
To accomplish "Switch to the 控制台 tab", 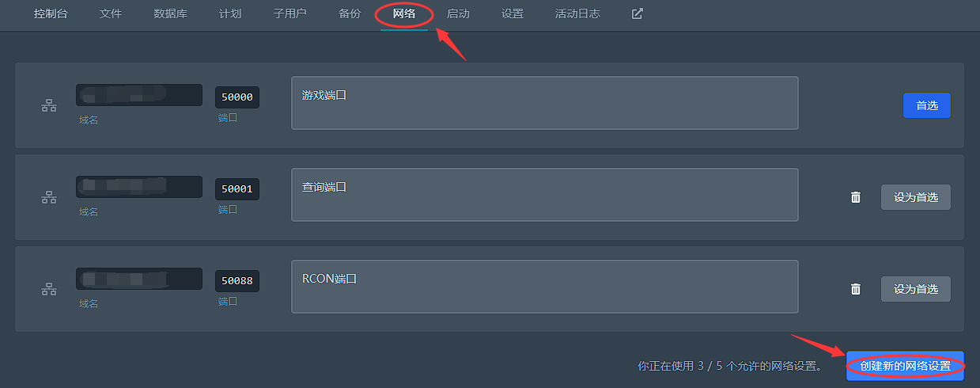I will click(x=51, y=14).
